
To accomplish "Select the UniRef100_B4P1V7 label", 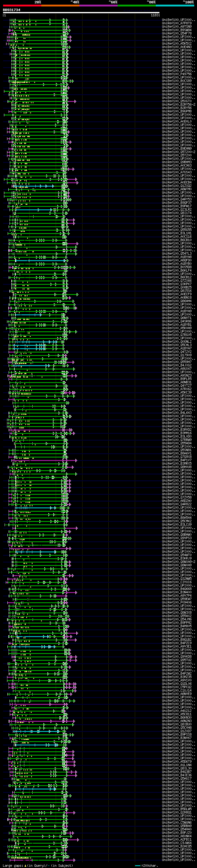I will (177, 460).
